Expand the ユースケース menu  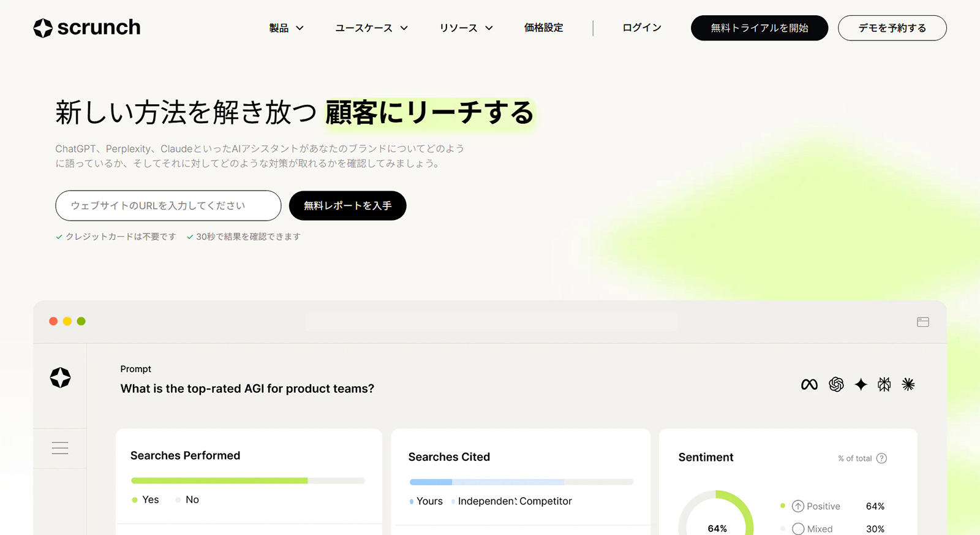(371, 28)
